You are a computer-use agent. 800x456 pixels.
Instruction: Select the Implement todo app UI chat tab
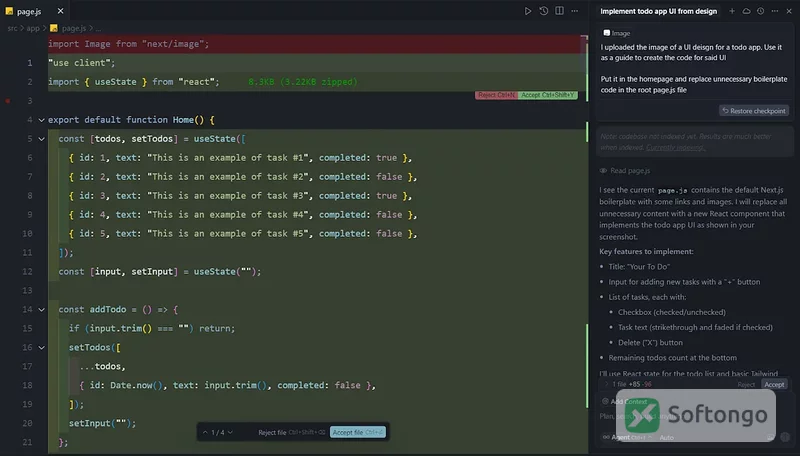pos(658,11)
